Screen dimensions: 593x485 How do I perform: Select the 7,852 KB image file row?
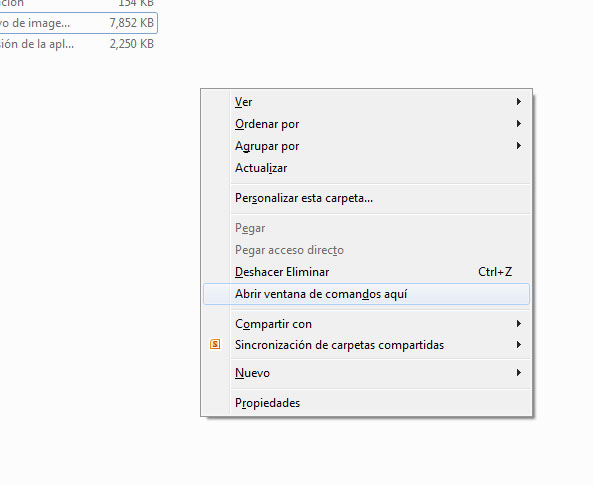78,23
